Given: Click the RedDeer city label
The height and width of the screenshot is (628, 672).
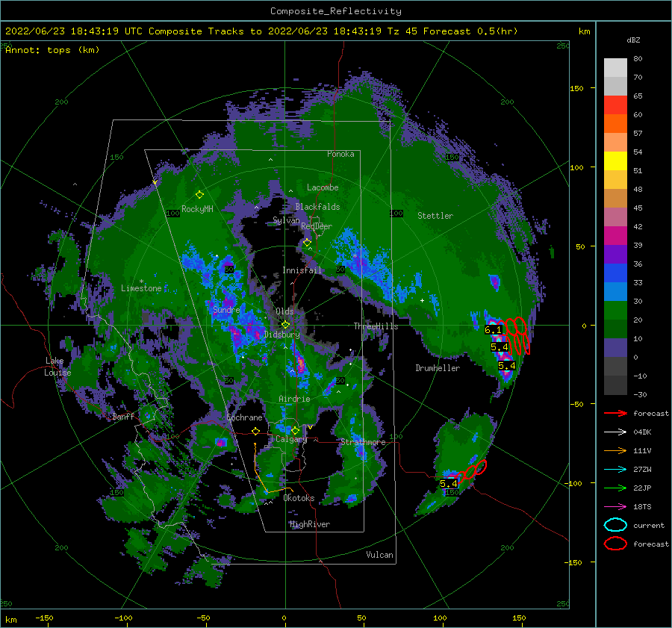Looking at the screenshot, I should coord(317,226).
